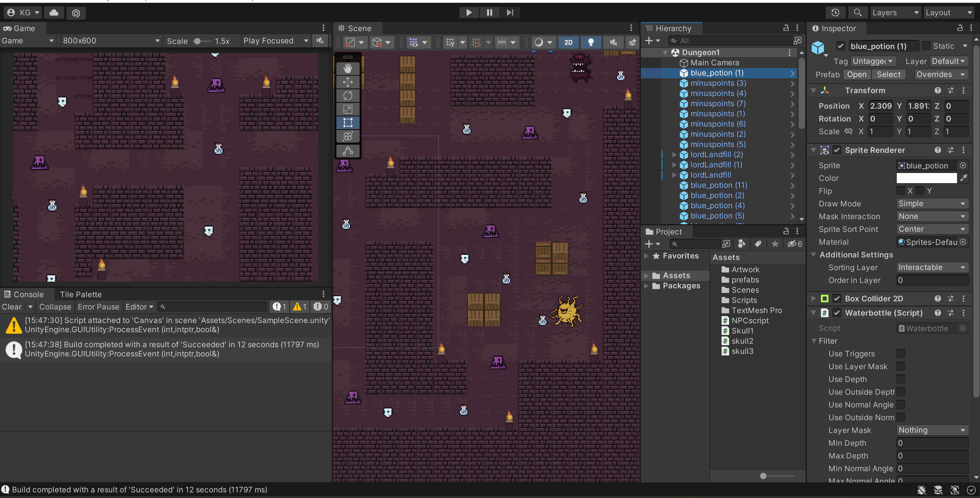Screen dimensions: 980x498
Task: Toggle 2D mode in Scene view
Action: coord(568,42)
